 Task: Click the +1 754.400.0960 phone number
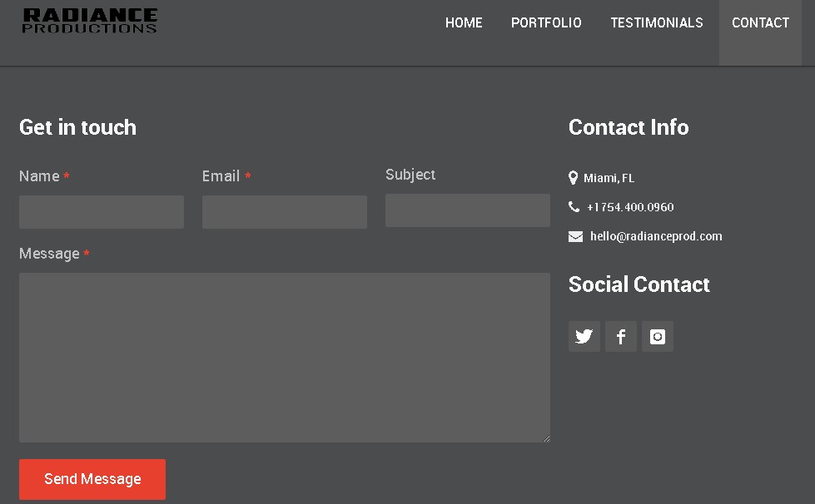point(630,207)
